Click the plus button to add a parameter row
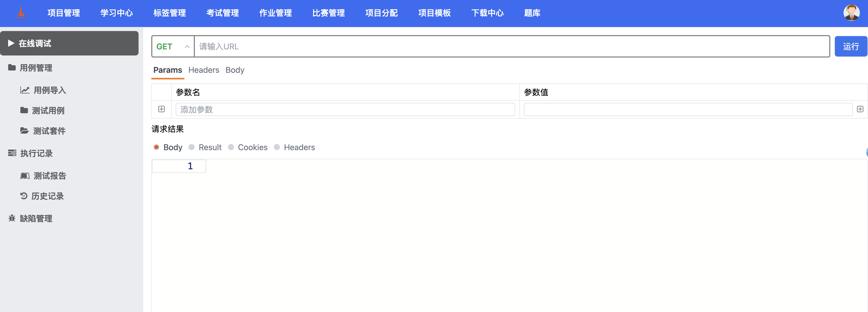 coord(162,109)
